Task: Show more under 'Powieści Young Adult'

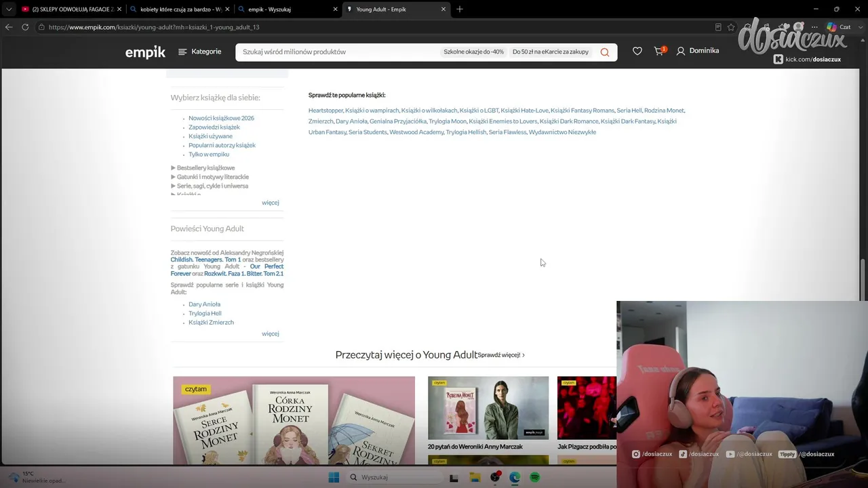Action: [271, 333]
